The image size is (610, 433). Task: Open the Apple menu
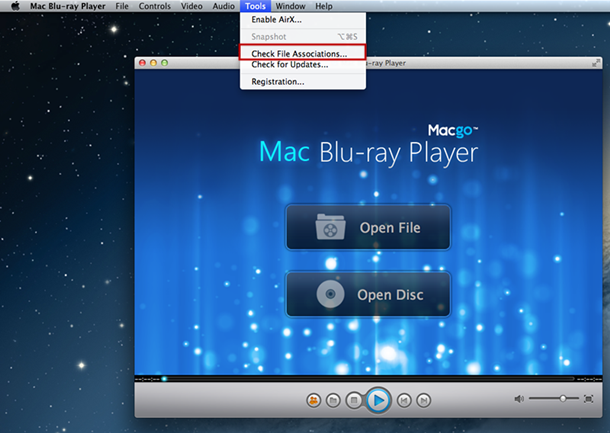click(x=15, y=6)
